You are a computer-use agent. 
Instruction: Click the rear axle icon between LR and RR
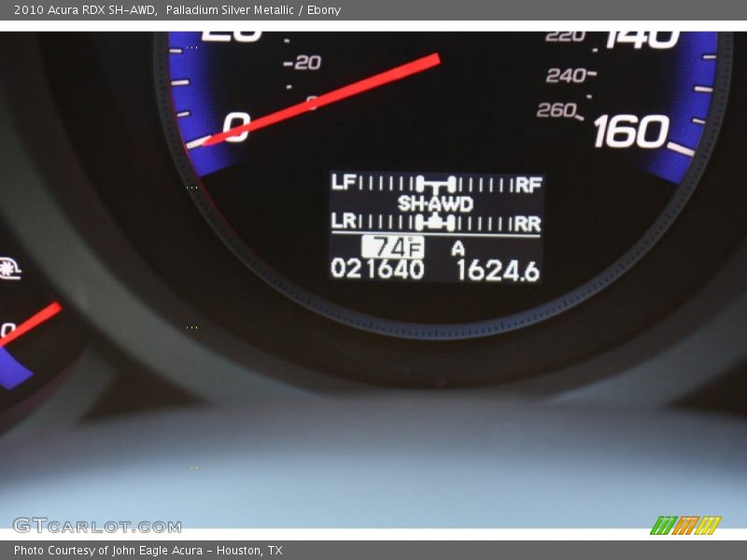[435, 223]
